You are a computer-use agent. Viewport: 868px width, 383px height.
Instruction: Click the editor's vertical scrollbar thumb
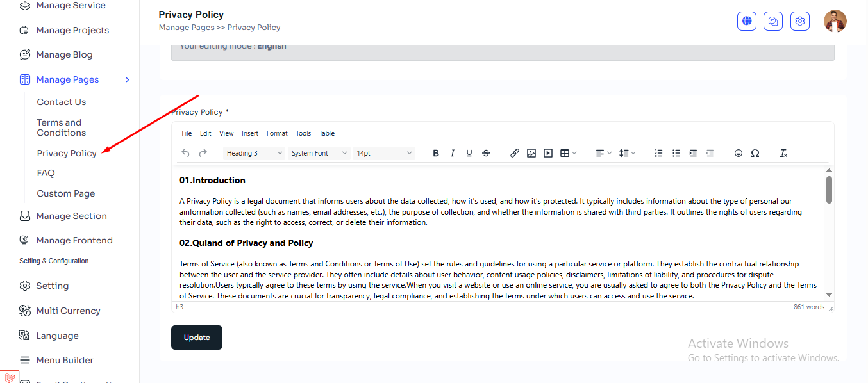(x=829, y=190)
